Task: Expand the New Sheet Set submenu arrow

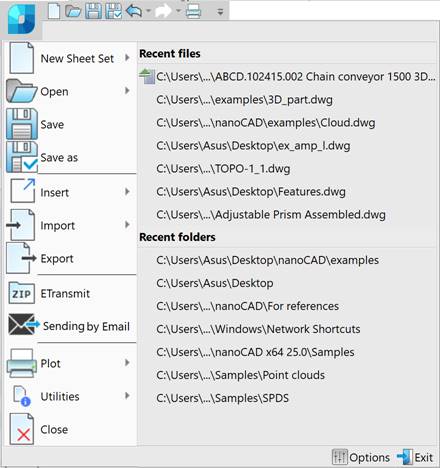Action: pos(127,58)
